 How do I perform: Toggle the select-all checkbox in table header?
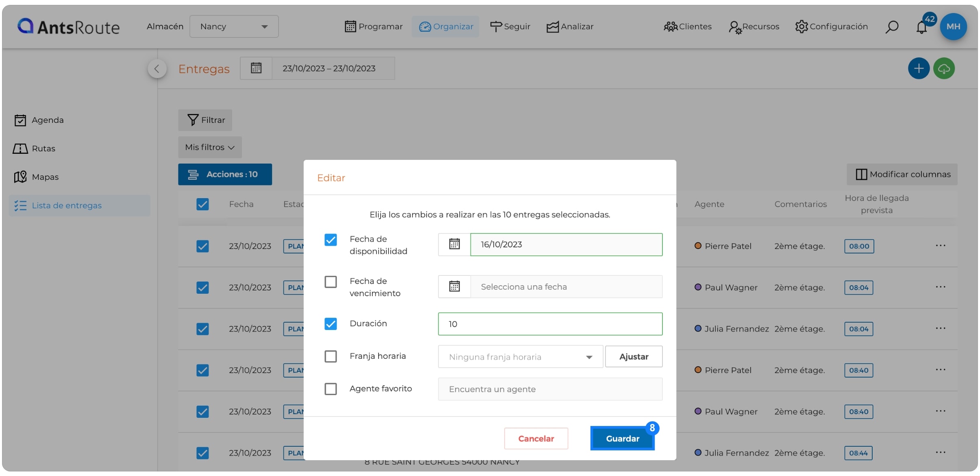click(x=203, y=204)
